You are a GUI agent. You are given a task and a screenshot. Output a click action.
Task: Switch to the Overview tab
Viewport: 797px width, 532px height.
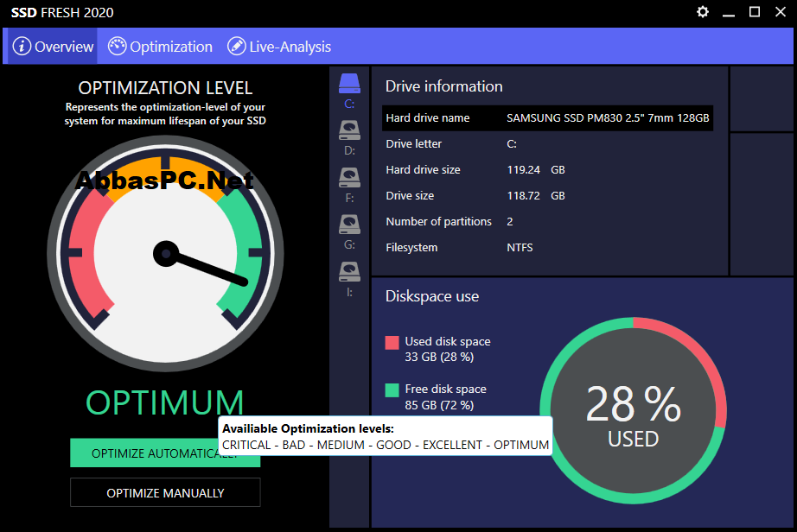[x=51, y=46]
